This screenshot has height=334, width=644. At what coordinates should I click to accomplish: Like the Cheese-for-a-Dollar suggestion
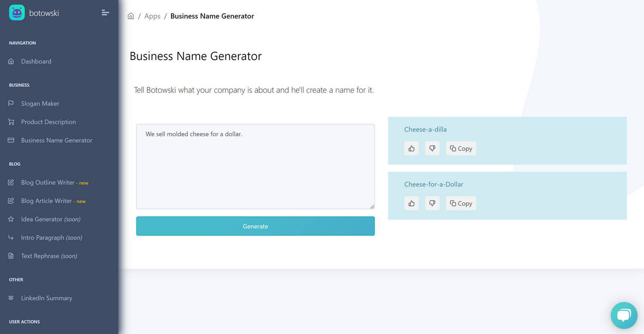coord(412,204)
